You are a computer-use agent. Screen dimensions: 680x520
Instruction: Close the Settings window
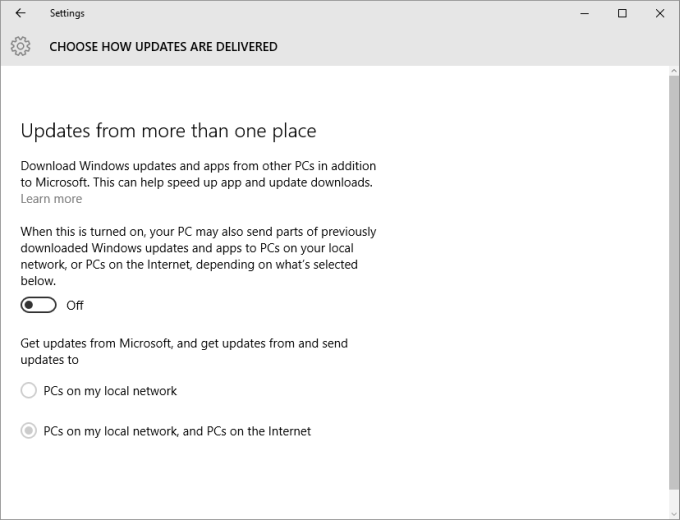point(659,13)
